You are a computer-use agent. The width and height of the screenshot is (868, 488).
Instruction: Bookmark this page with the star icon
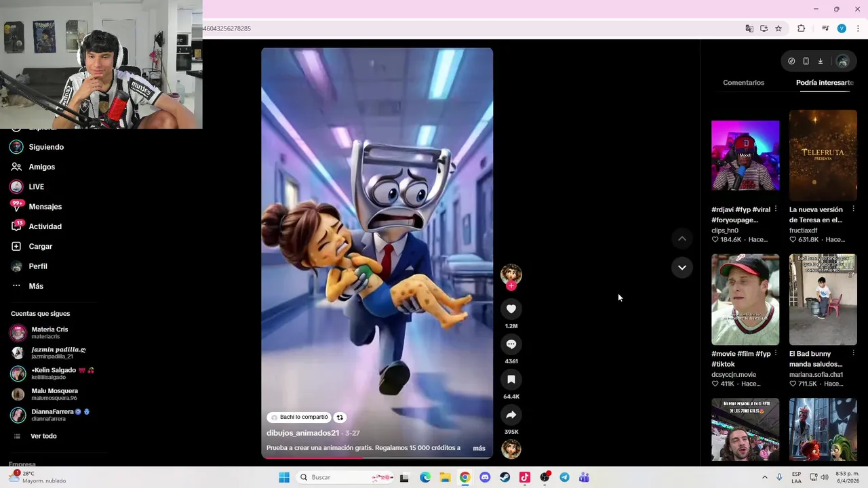(778, 28)
